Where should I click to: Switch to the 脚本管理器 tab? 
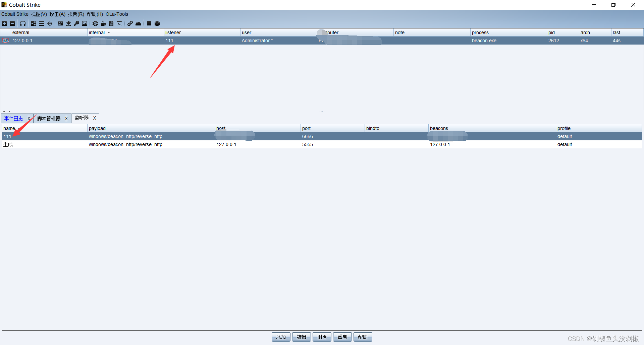click(49, 119)
